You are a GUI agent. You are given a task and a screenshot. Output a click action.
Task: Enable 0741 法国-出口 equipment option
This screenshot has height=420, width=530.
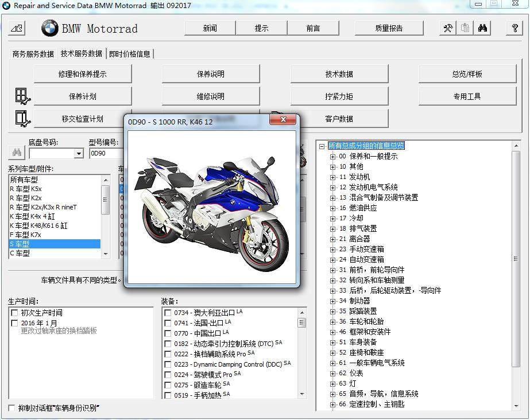(x=167, y=323)
